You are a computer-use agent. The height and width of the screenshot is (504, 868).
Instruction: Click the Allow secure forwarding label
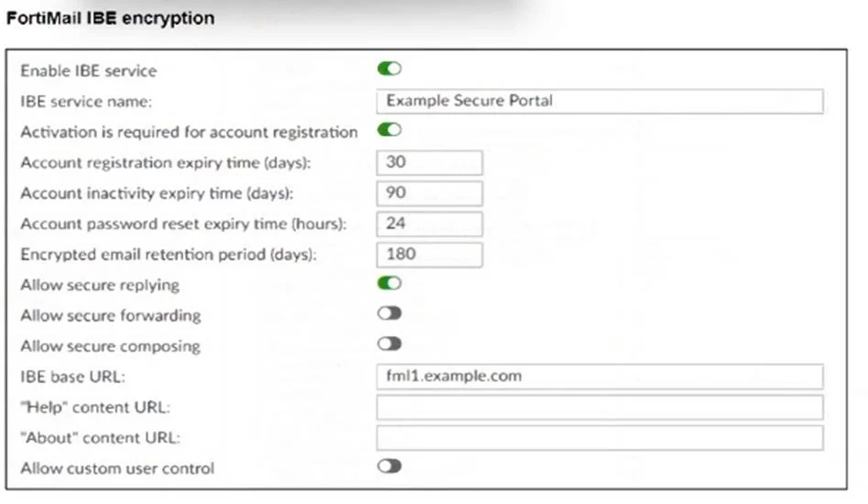point(111,315)
